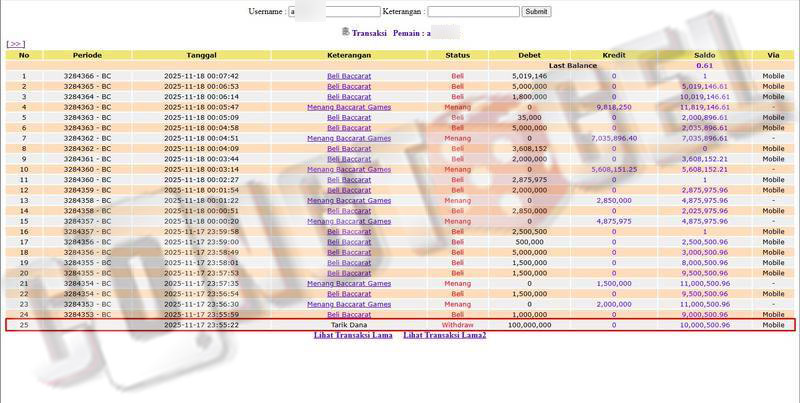Viewport: 800px width, 403px height.
Task: Click the Last Balance 0.61 value
Action: click(704, 65)
